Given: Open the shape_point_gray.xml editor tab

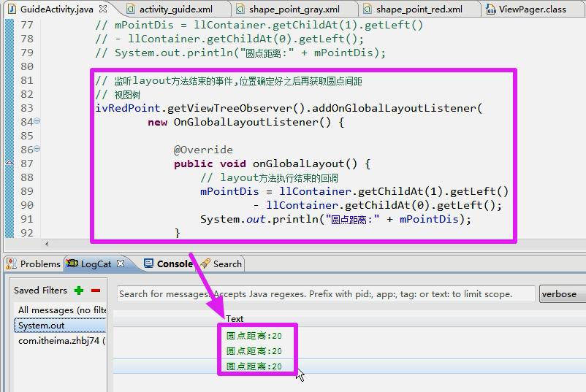Looking at the screenshot, I should click(294, 9).
